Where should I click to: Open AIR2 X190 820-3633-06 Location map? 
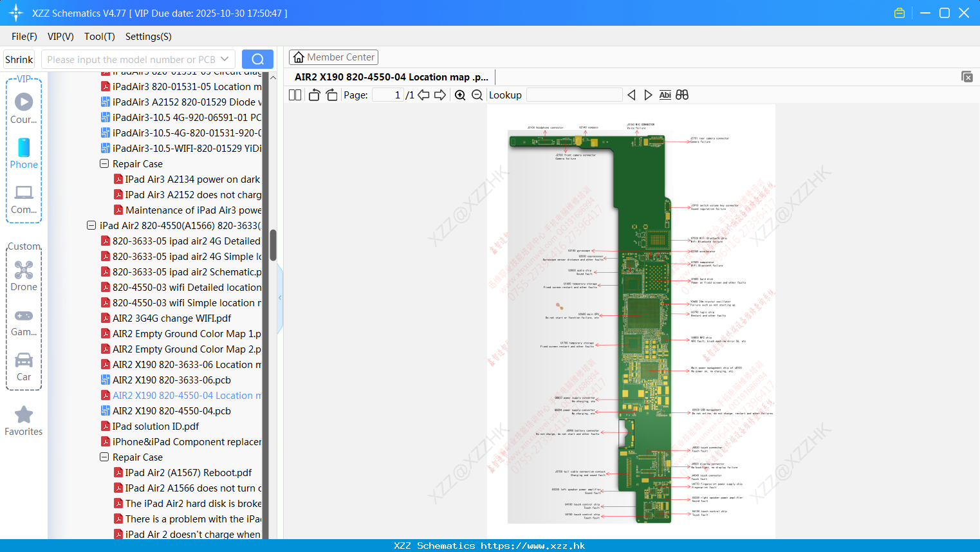click(181, 365)
